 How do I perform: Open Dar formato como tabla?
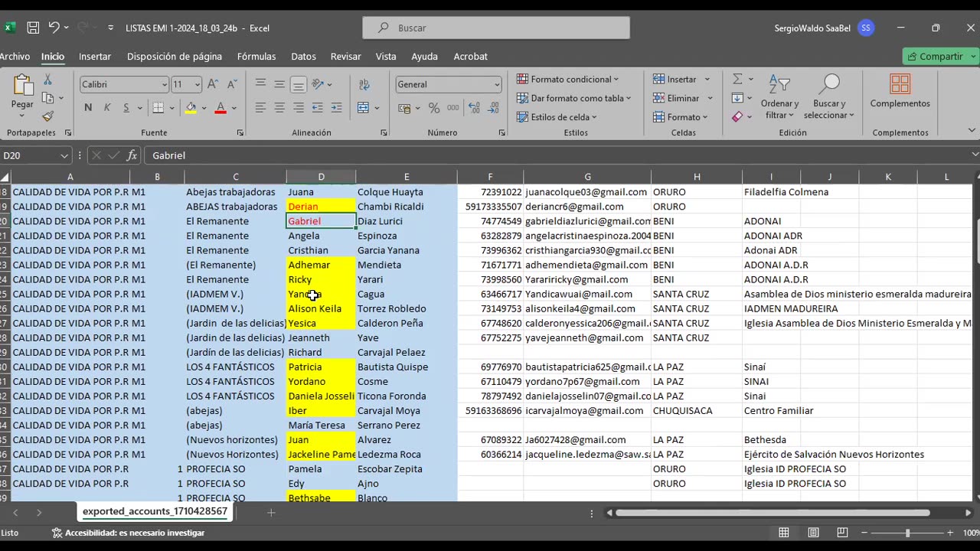tap(573, 98)
